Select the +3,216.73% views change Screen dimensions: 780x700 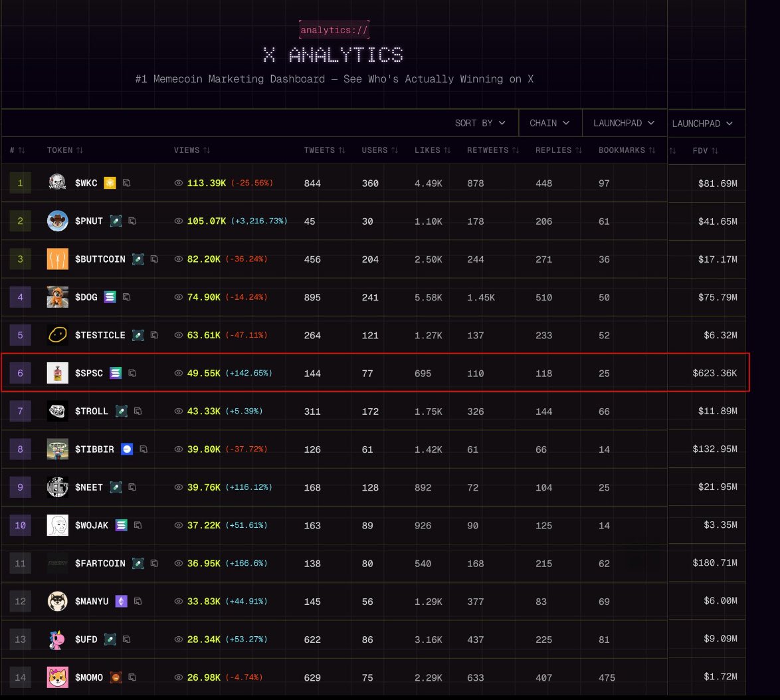[x=259, y=221]
